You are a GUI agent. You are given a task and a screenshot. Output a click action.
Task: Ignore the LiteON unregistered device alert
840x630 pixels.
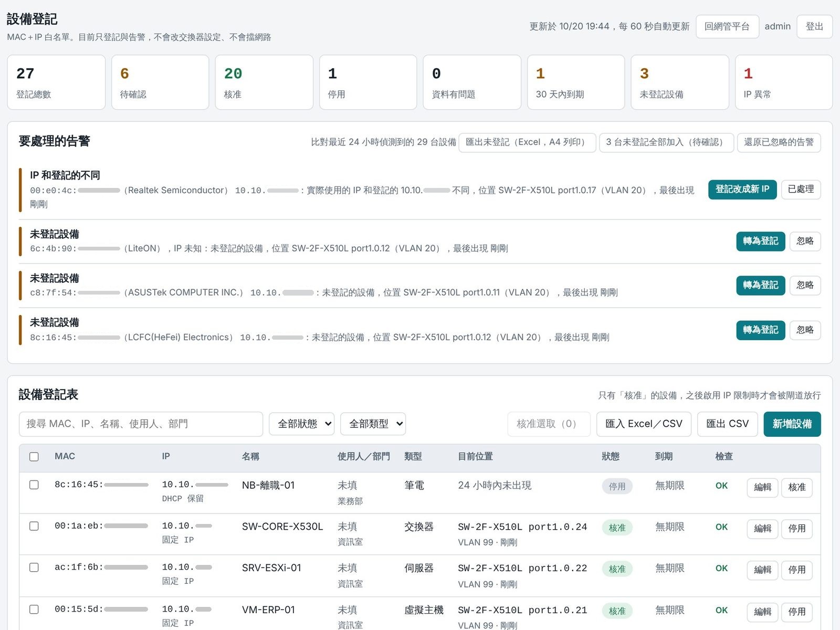[x=805, y=241]
